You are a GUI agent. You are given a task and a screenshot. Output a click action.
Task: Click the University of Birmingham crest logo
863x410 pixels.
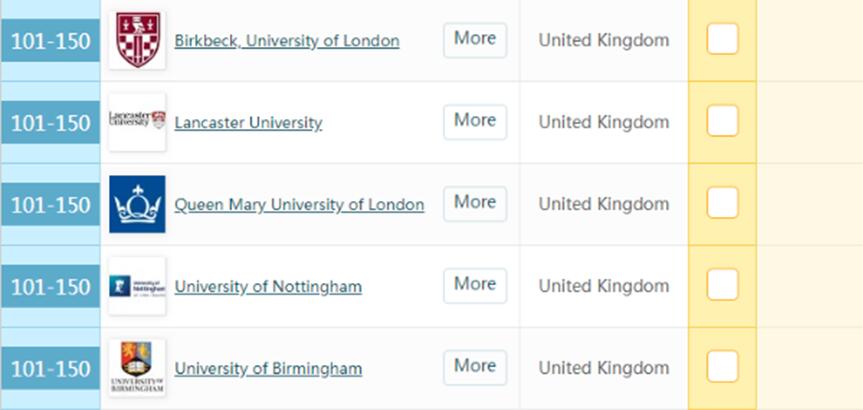(x=137, y=368)
